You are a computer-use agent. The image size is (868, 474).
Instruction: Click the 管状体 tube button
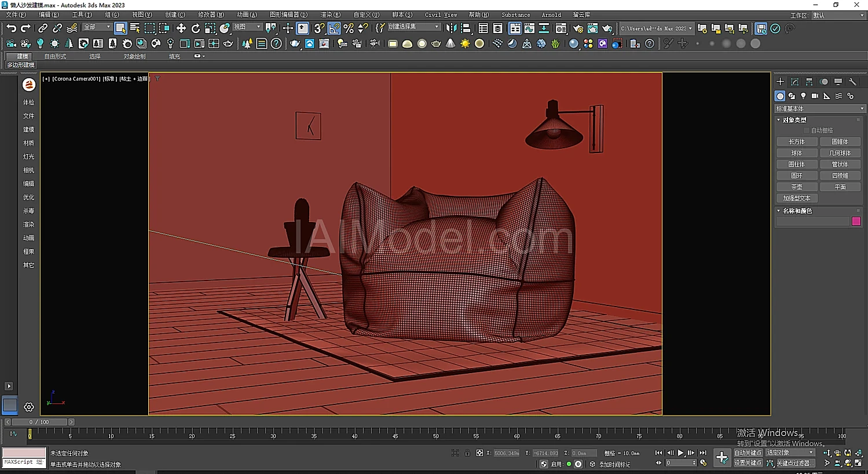[x=840, y=165]
